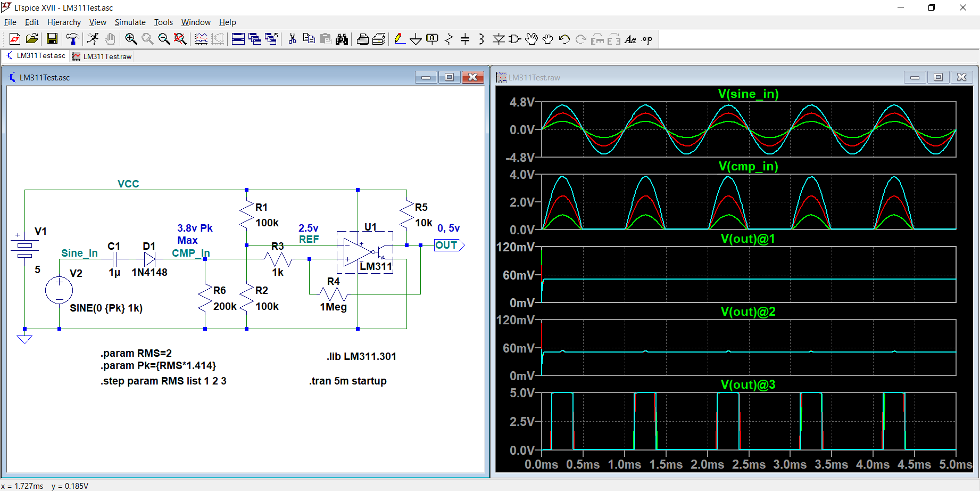The image size is (980, 491).
Task: Select the Cut scissors tool
Action: coord(292,39)
